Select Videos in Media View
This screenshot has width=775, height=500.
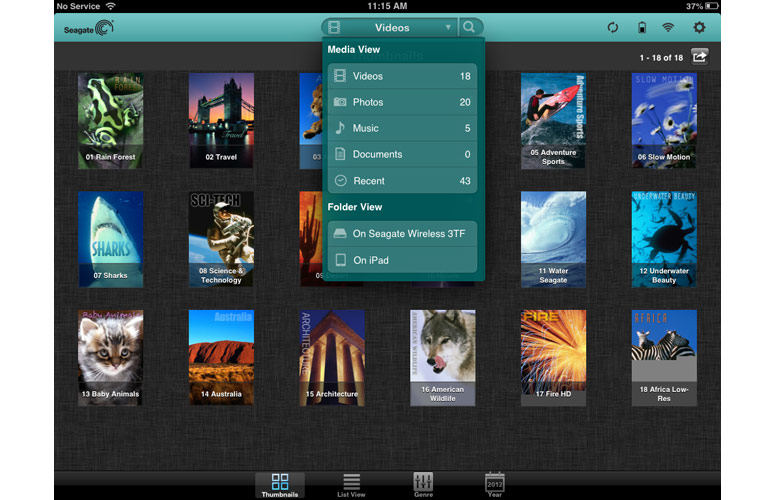pyautogui.click(x=402, y=76)
